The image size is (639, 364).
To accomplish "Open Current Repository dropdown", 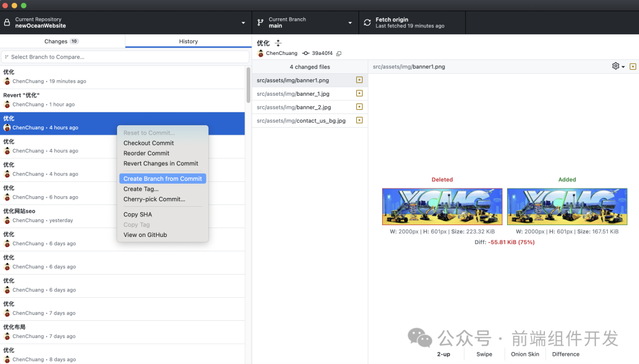I will click(126, 22).
